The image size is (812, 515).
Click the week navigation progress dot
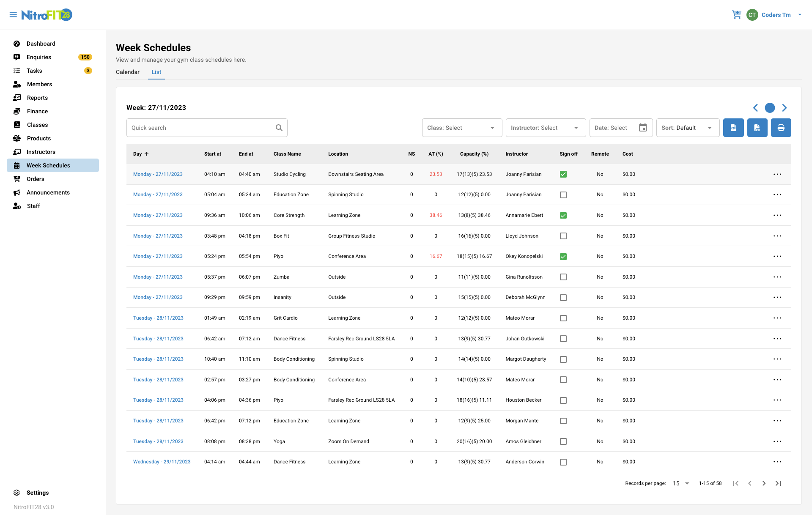point(770,108)
